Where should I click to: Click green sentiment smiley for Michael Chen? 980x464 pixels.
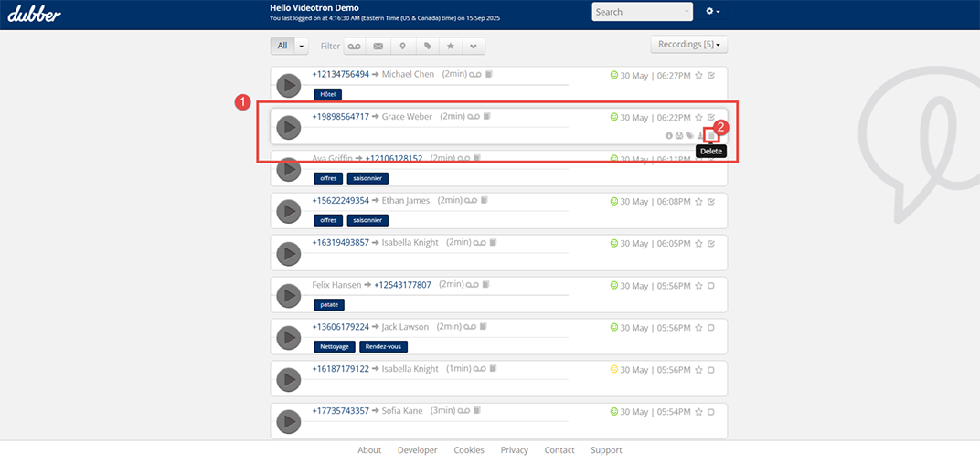point(613,76)
